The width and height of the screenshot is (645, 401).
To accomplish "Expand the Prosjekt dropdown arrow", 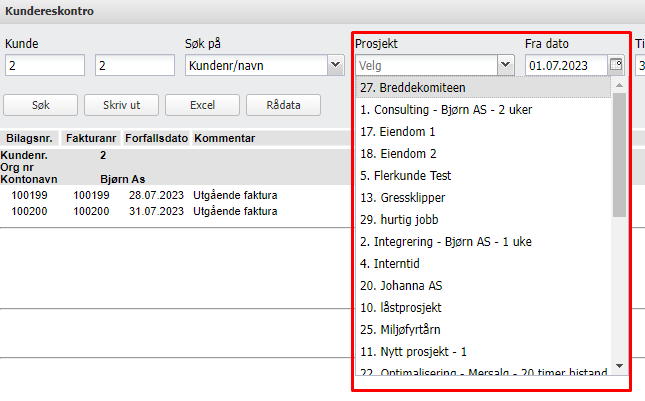I will tap(505, 66).
